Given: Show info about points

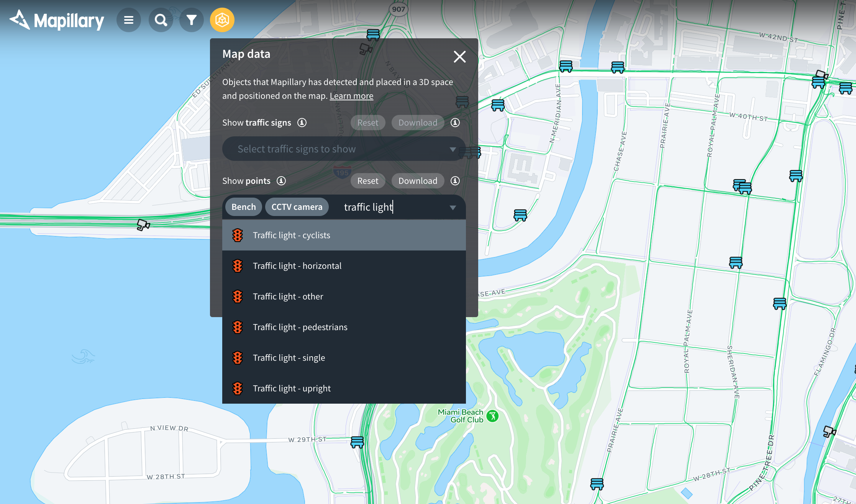Looking at the screenshot, I should coord(281,181).
